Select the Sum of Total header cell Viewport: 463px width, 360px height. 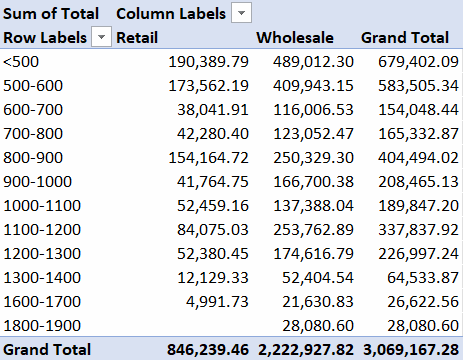51,14
